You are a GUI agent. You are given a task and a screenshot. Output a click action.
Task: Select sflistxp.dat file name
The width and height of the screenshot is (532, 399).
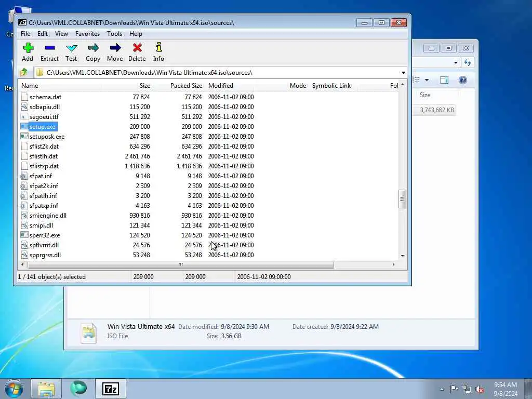click(x=44, y=166)
